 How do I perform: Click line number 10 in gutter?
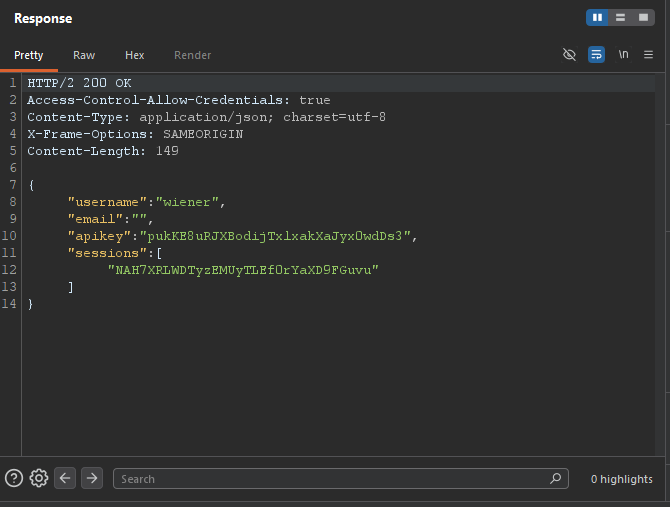tap(9, 236)
